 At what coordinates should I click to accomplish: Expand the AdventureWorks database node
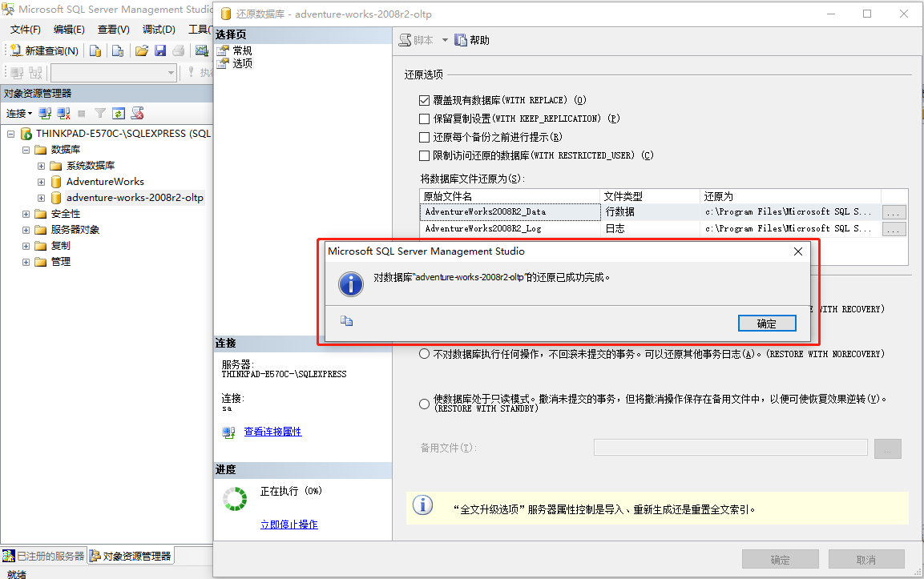point(41,182)
